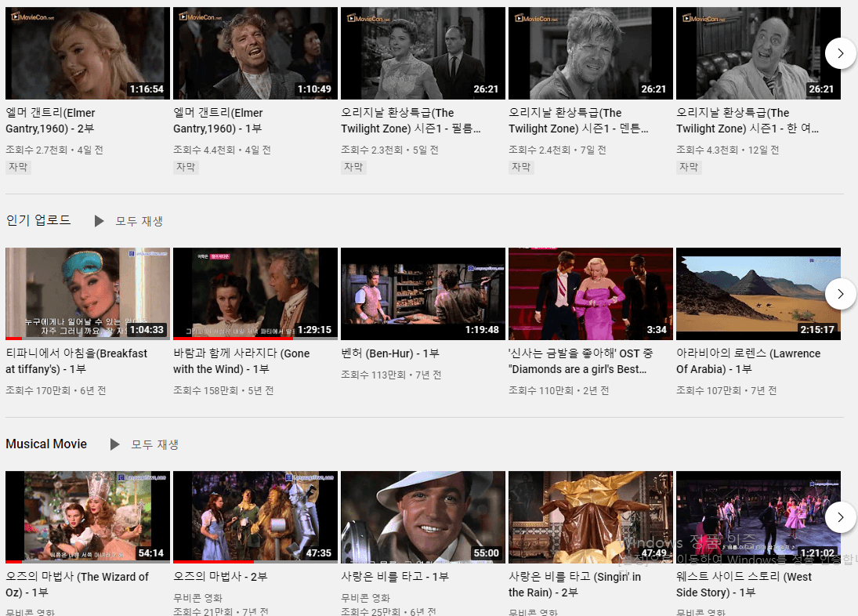Click 무비콘 영화 channel under 오즈의 마법사 2부
The image size is (858, 616).
[x=198, y=598]
